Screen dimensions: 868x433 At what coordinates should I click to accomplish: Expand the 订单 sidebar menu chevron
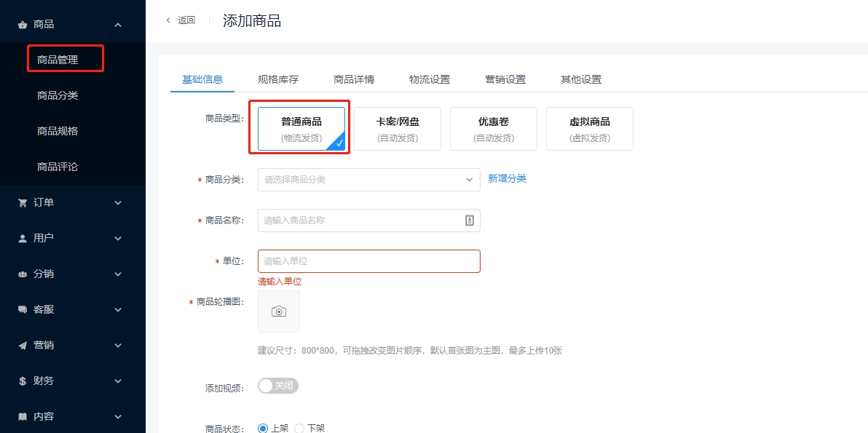(118, 202)
